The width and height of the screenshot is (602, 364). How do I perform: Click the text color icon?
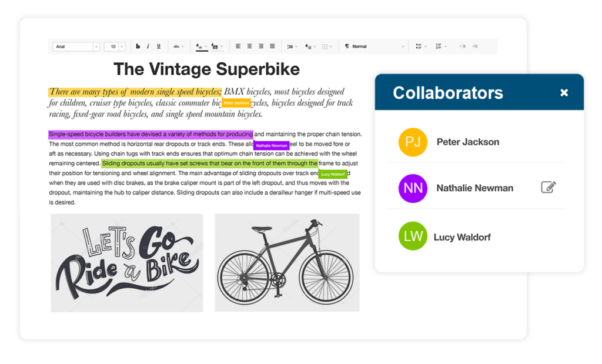coord(199,46)
